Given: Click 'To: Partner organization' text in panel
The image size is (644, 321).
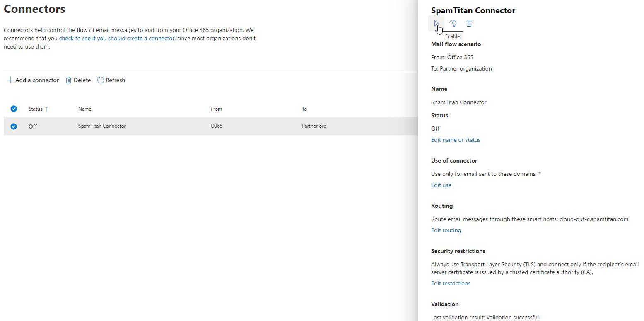Looking at the screenshot, I should click(461, 68).
